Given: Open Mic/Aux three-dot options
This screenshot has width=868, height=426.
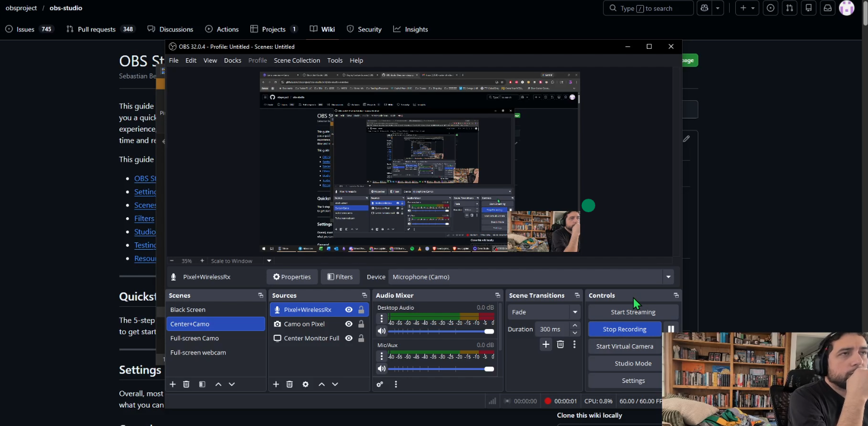Looking at the screenshot, I should tap(382, 356).
